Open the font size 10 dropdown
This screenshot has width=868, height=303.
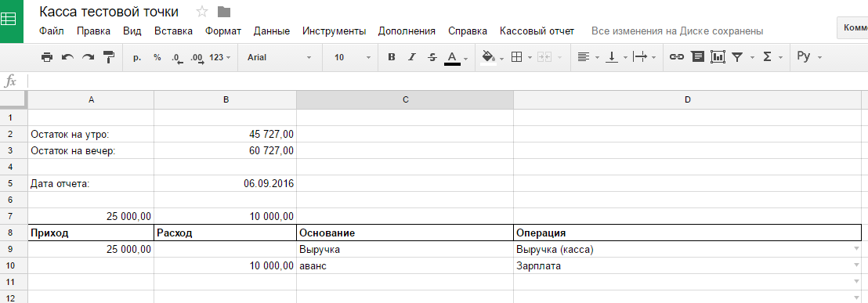tap(353, 57)
